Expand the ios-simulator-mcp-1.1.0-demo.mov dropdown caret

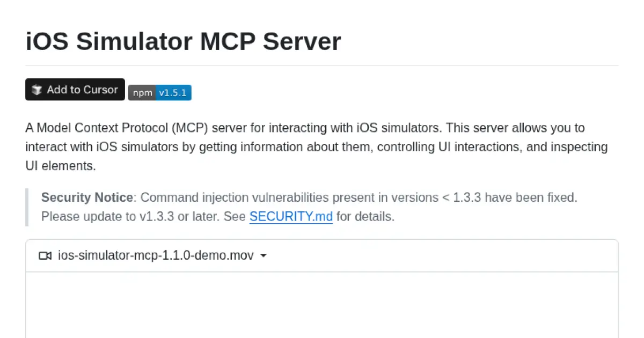pos(263,256)
